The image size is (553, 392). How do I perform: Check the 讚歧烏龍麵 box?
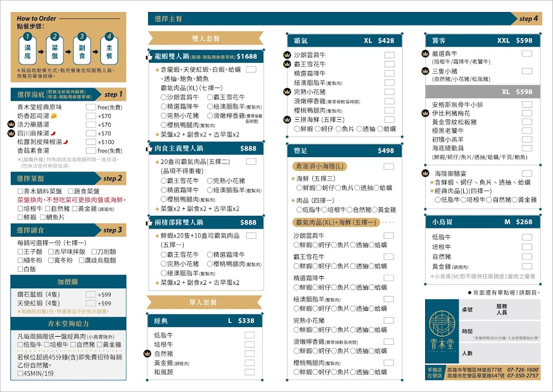click(81, 260)
